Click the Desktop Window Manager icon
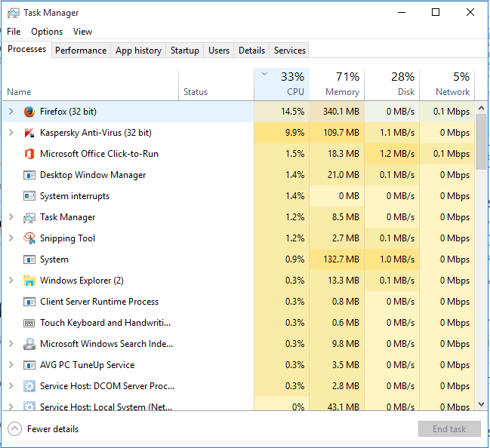This screenshot has width=490, height=448. coord(29,175)
